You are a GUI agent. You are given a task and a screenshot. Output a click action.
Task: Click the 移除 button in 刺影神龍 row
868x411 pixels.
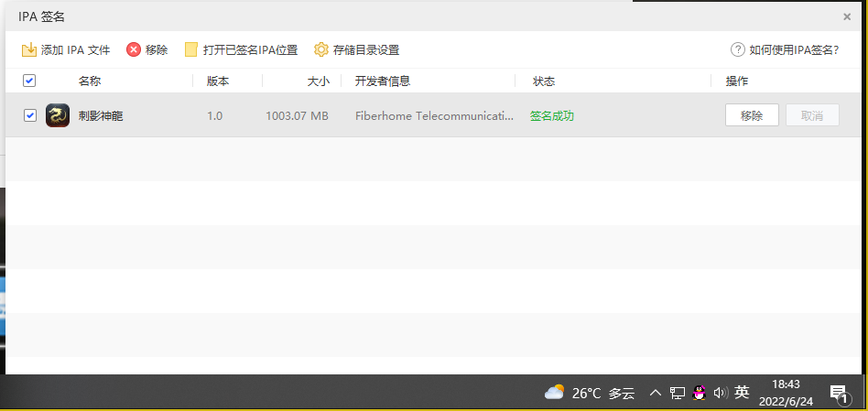[752, 115]
